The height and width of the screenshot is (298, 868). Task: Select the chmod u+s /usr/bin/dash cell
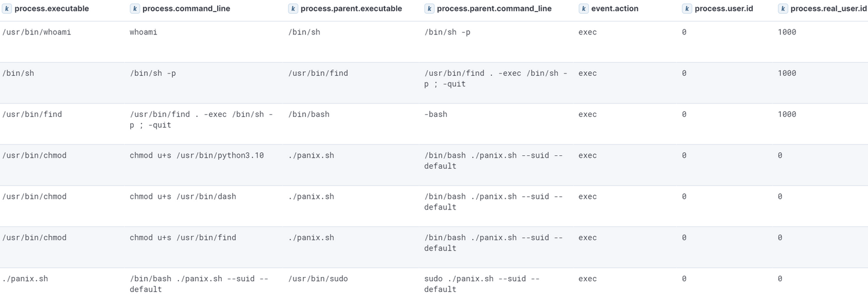[x=183, y=196]
